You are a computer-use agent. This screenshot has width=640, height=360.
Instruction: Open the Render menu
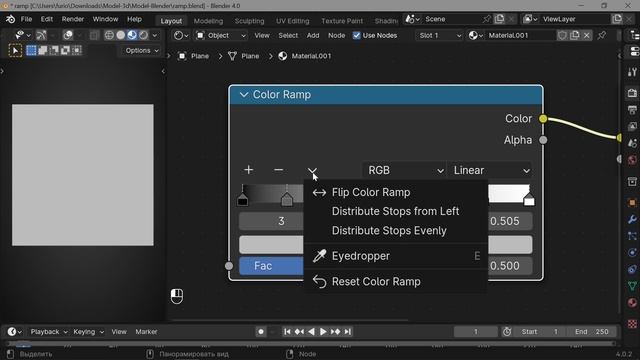click(73, 19)
